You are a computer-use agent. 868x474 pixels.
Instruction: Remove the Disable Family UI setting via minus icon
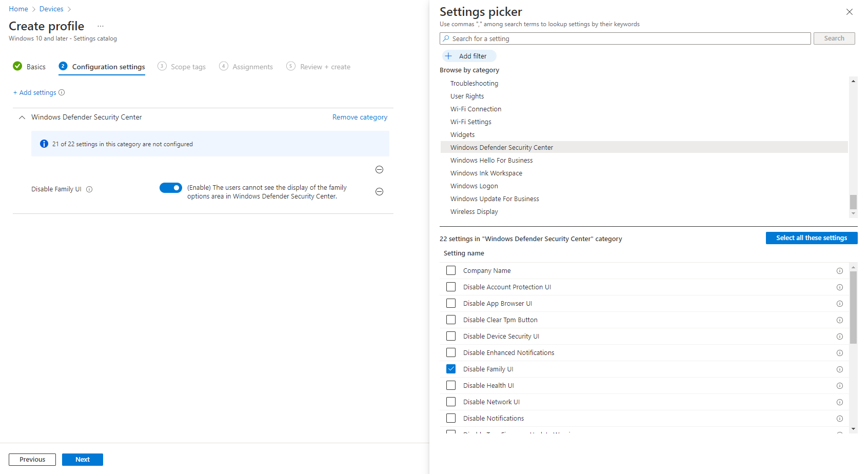(x=379, y=192)
